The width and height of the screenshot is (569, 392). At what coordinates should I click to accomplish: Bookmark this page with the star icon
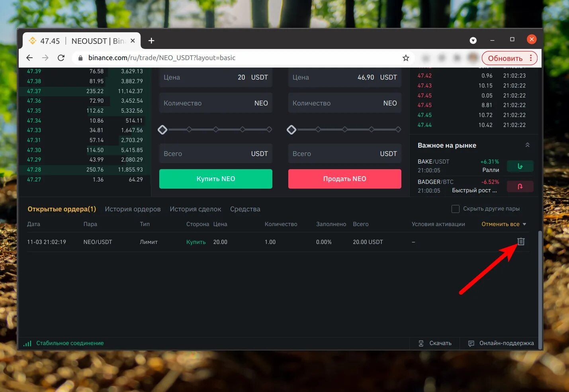406,58
